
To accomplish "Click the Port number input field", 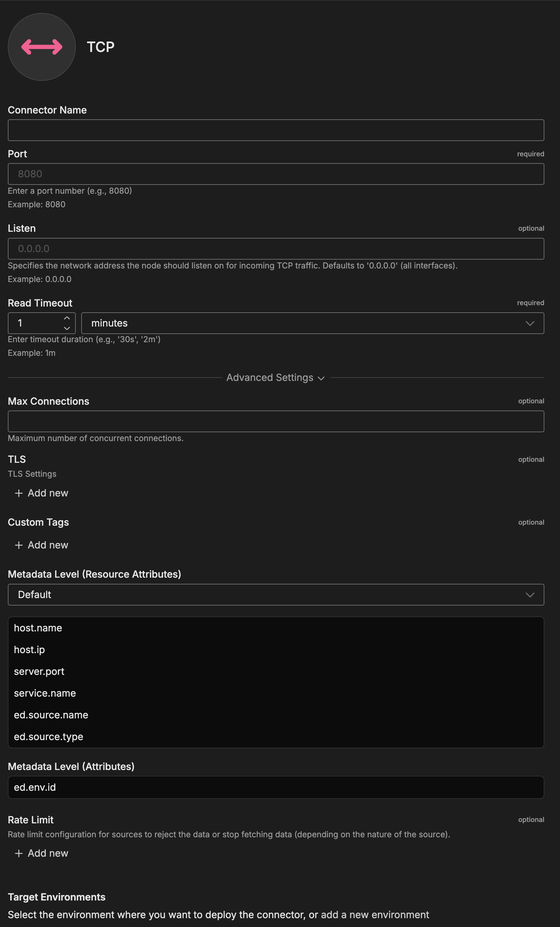I will [276, 174].
